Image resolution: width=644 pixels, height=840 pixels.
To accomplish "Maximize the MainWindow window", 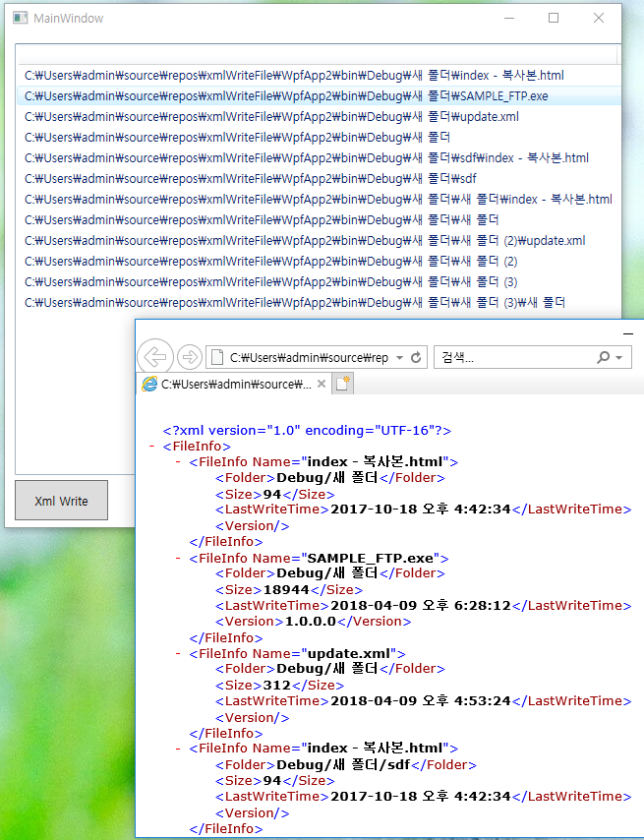I will (x=554, y=19).
